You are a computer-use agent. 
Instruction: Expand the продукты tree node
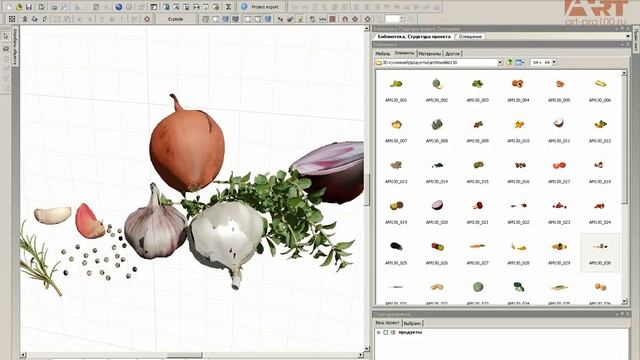pos(379,333)
